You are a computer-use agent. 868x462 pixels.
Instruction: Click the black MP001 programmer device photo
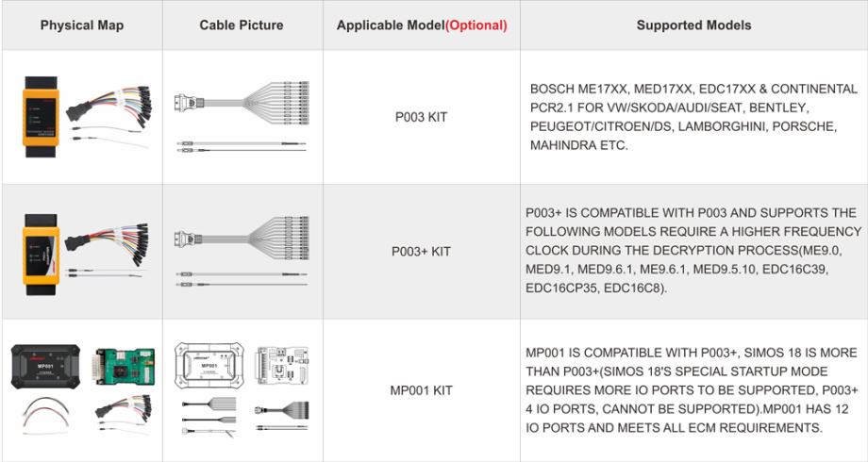point(43,363)
